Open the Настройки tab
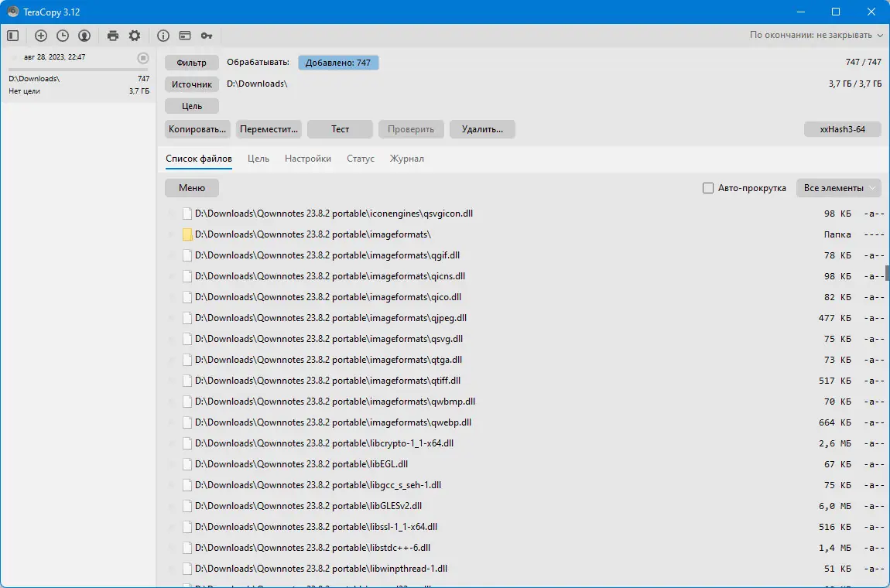The image size is (890, 588). 308,159
